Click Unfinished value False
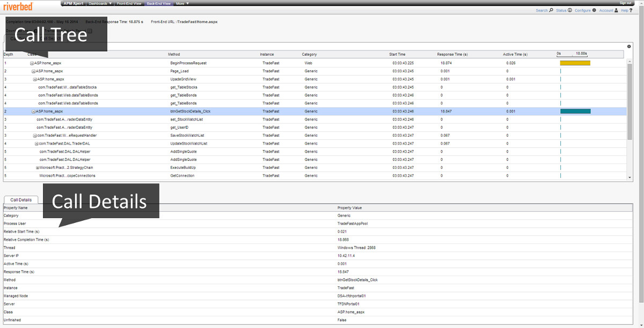 coord(342,320)
